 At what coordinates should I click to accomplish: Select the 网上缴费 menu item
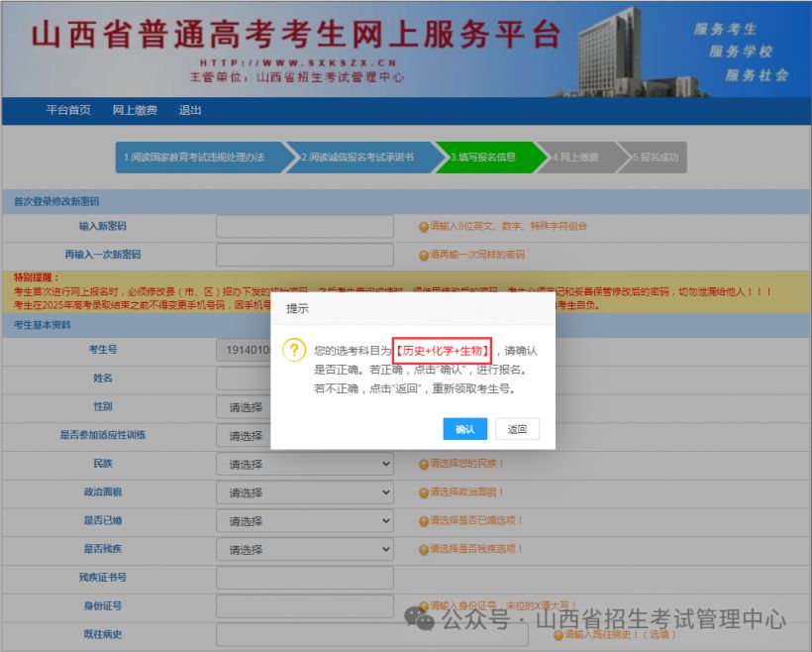tap(136, 110)
